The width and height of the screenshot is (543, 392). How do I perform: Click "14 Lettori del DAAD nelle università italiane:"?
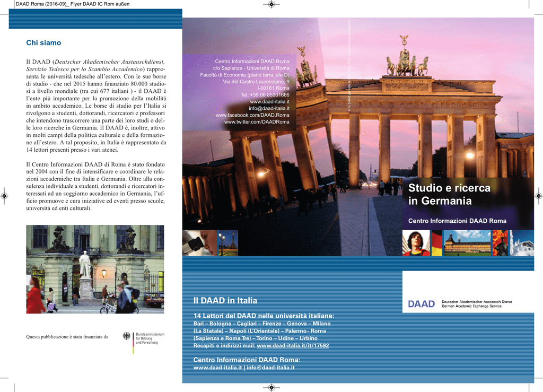(264, 316)
